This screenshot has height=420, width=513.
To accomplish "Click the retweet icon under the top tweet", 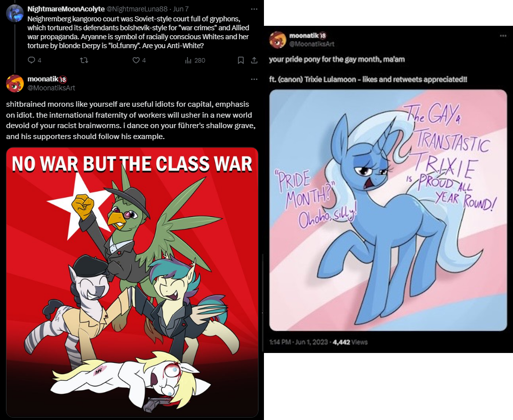I will coord(84,60).
